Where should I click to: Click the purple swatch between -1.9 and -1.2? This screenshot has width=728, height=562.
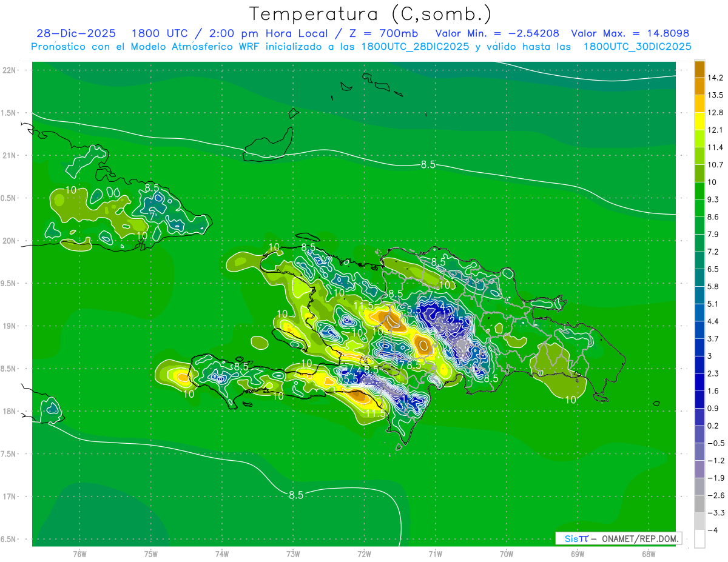point(699,469)
